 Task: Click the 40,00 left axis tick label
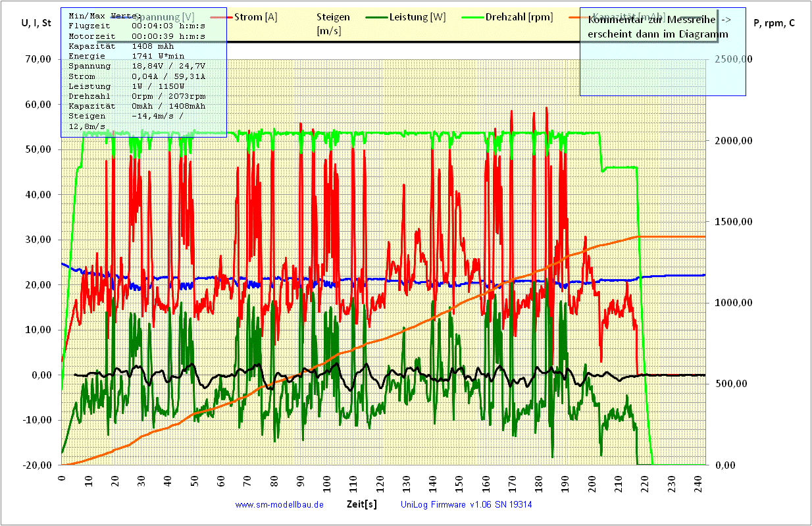point(39,194)
